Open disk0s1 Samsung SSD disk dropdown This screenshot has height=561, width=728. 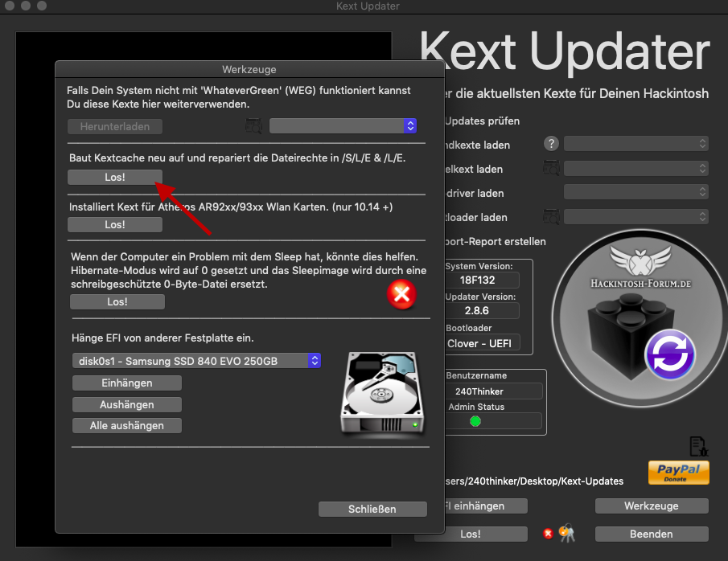pyautogui.click(x=196, y=361)
